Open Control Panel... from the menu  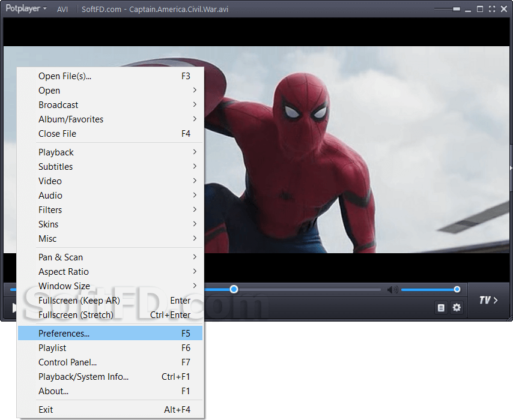click(111, 362)
